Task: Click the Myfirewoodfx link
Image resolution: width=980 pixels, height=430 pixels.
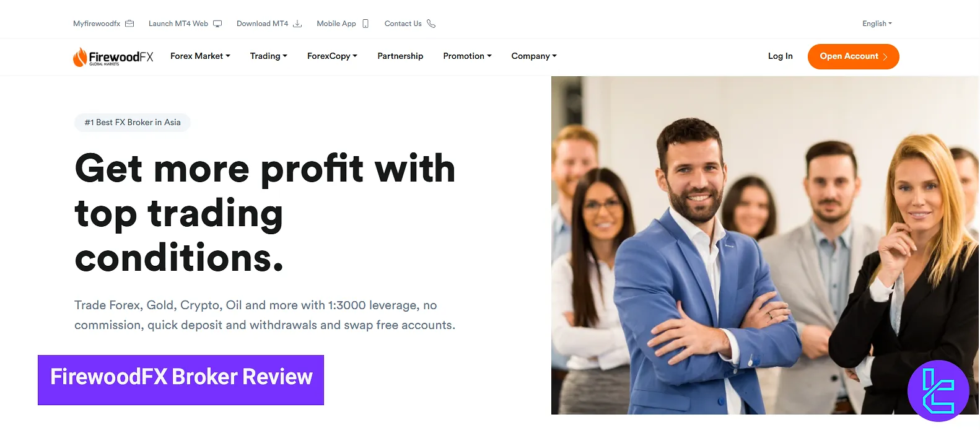Action: tap(97, 24)
